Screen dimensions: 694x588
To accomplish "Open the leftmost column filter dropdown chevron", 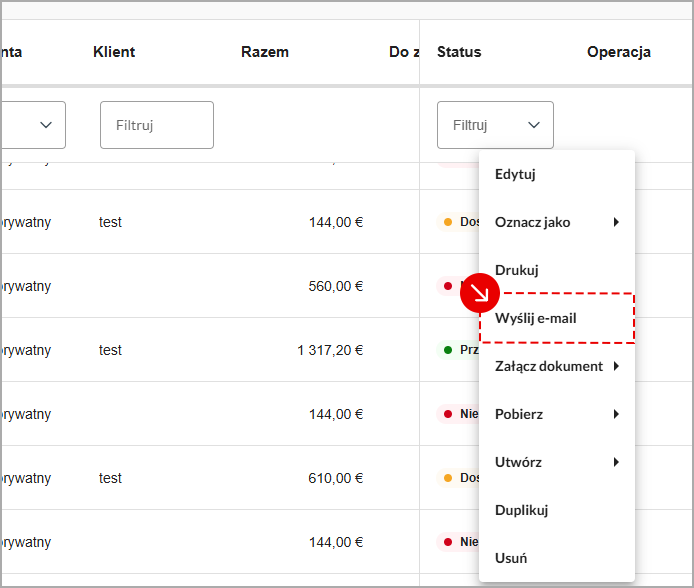I will (45, 125).
